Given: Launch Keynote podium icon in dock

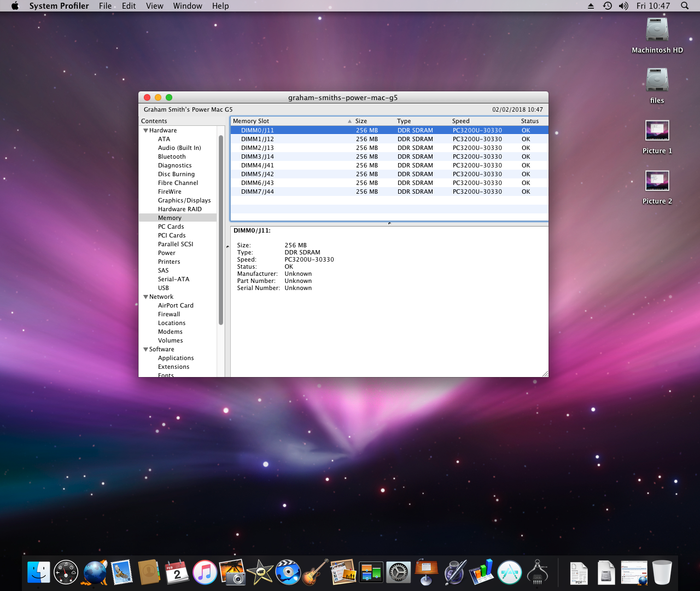Looking at the screenshot, I should tap(426, 572).
